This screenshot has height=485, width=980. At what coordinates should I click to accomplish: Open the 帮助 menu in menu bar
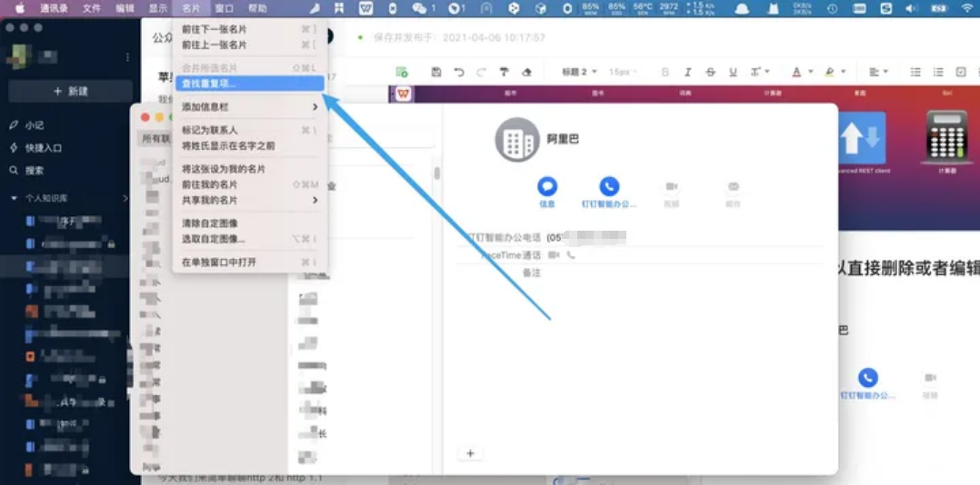(x=257, y=8)
